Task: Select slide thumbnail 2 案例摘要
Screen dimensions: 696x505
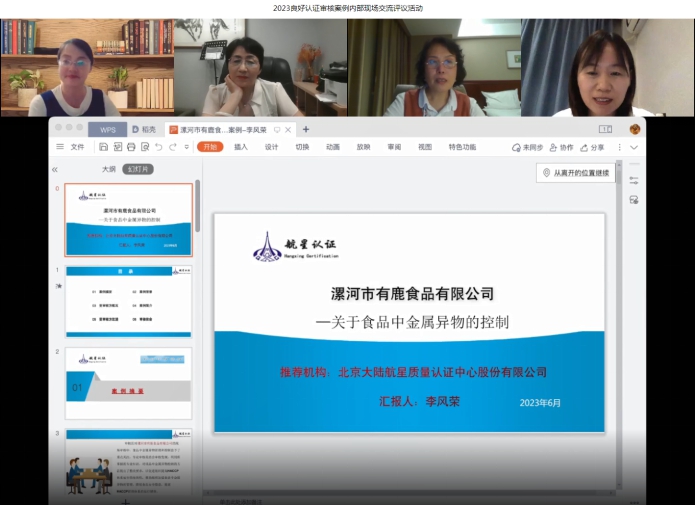Action: coord(129,383)
